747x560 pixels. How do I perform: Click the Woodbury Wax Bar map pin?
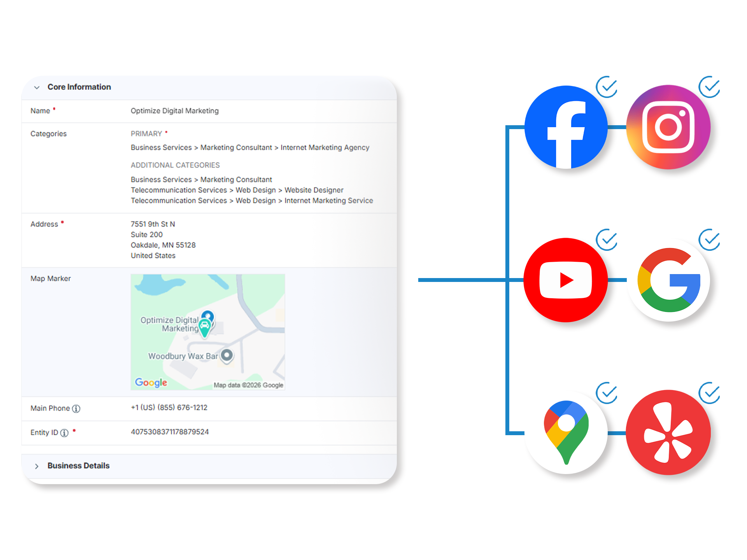point(227,355)
